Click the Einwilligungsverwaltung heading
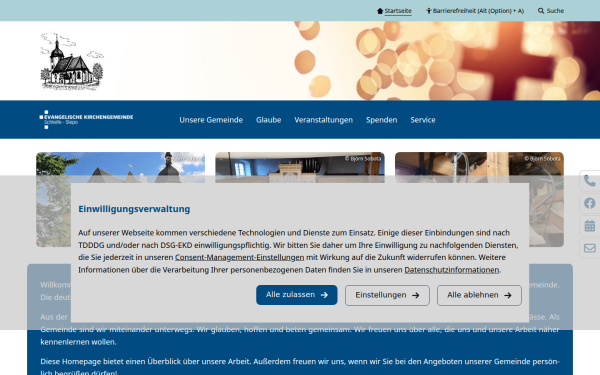Image resolution: width=600 pixels, height=375 pixels. pos(134,209)
